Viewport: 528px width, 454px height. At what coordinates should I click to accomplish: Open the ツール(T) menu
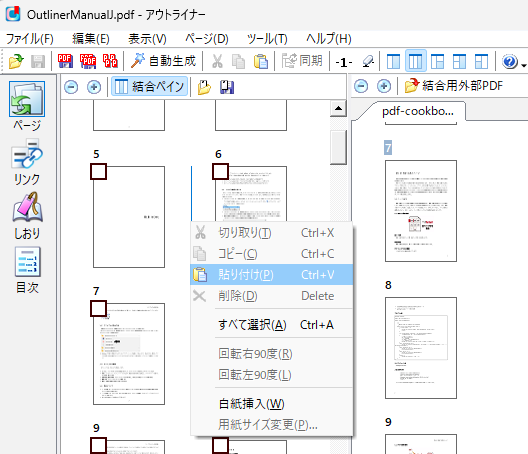tap(267, 39)
